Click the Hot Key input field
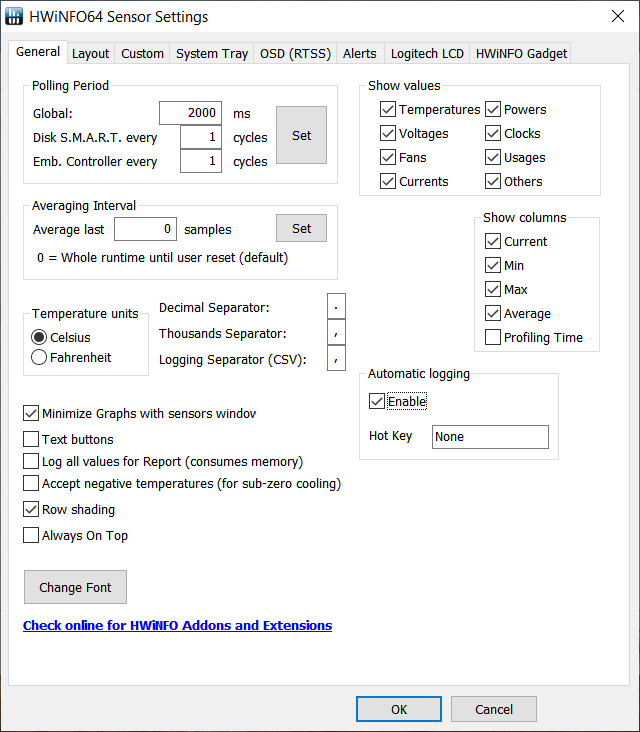The height and width of the screenshot is (732, 640). pos(490,437)
